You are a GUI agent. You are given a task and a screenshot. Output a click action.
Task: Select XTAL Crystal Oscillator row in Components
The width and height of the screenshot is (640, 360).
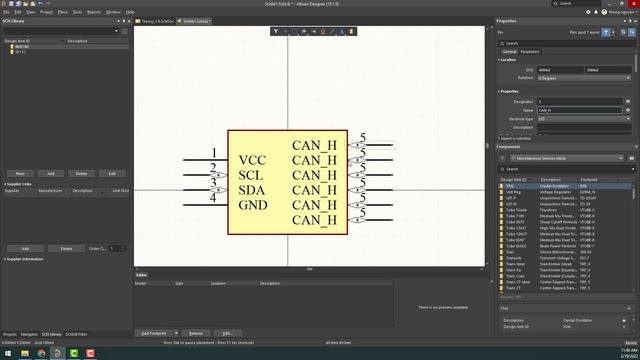click(565, 186)
